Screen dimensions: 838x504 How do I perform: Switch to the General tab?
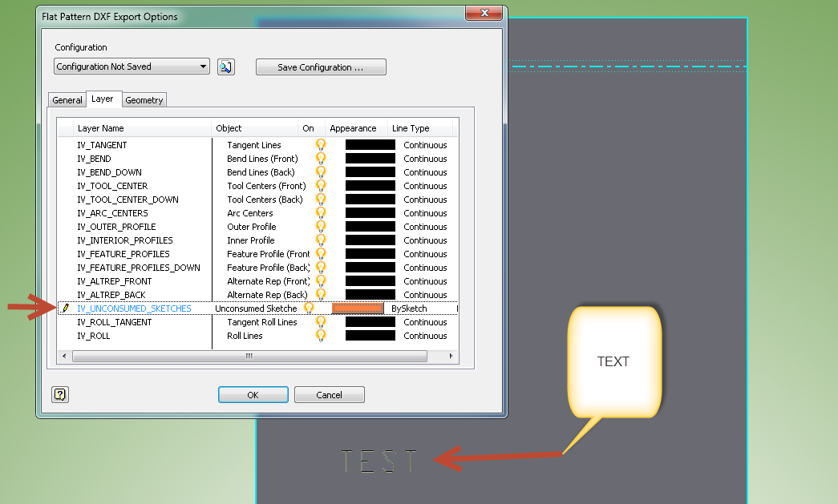click(x=67, y=99)
